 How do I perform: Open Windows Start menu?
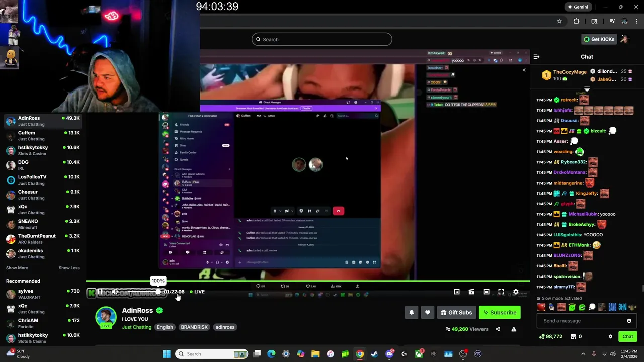click(x=167, y=354)
